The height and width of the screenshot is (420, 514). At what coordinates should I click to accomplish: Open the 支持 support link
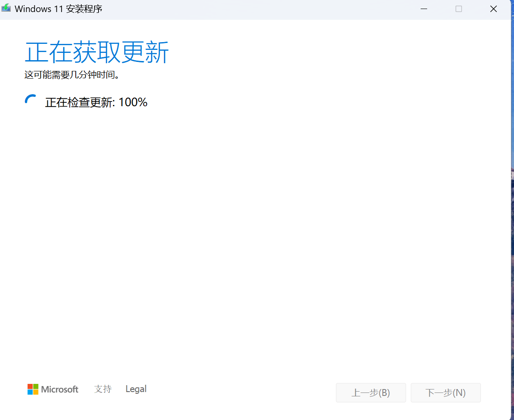[x=103, y=389]
